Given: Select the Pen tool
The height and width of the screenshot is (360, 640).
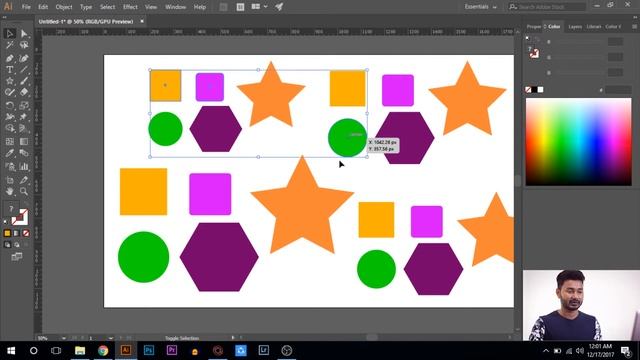Looking at the screenshot, I should [x=9, y=58].
